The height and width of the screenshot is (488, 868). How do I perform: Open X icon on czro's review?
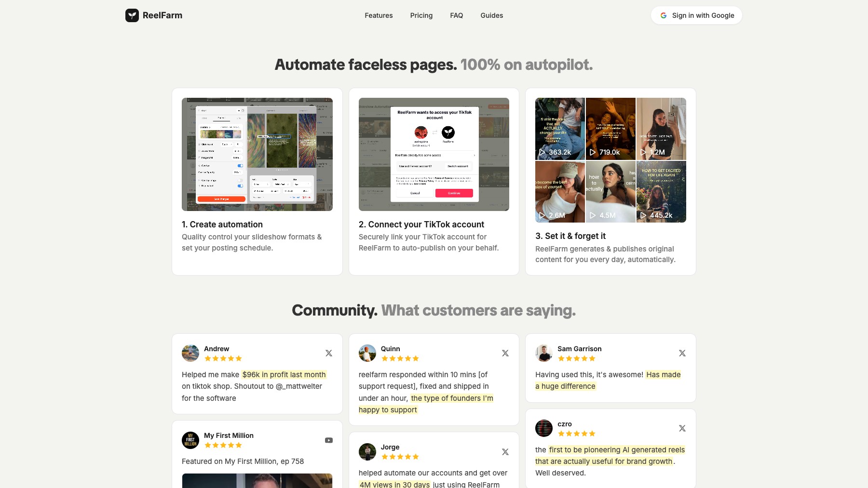pyautogui.click(x=682, y=428)
